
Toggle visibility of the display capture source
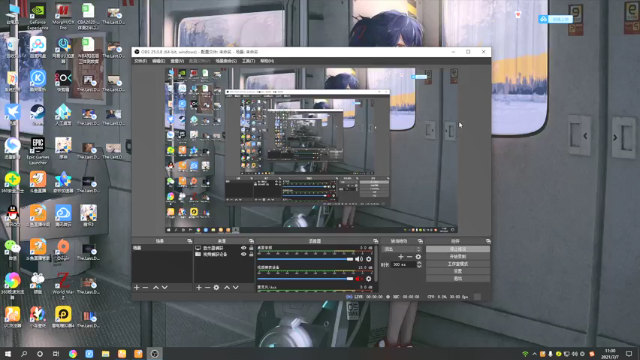(x=244, y=248)
